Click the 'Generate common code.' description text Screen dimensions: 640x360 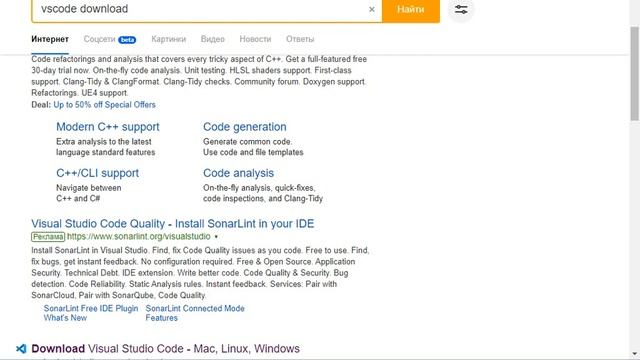(x=248, y=142)
